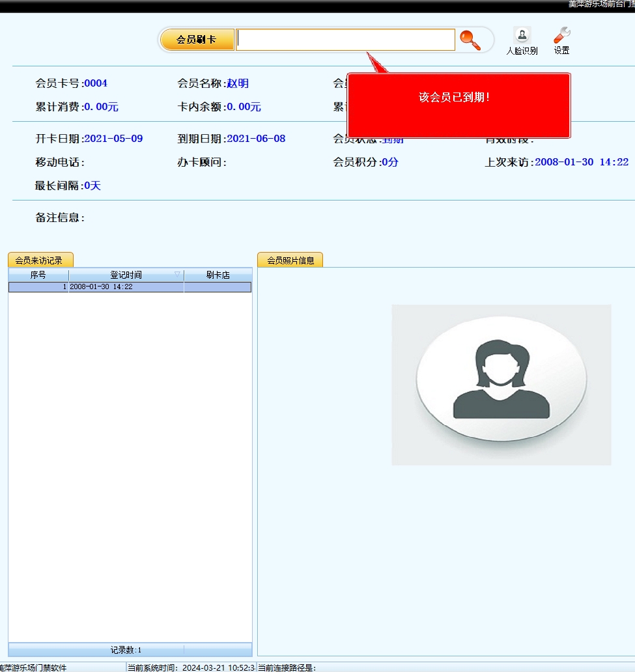Click the red 该会员已到期 alert popup

click(x=459, y=105)
